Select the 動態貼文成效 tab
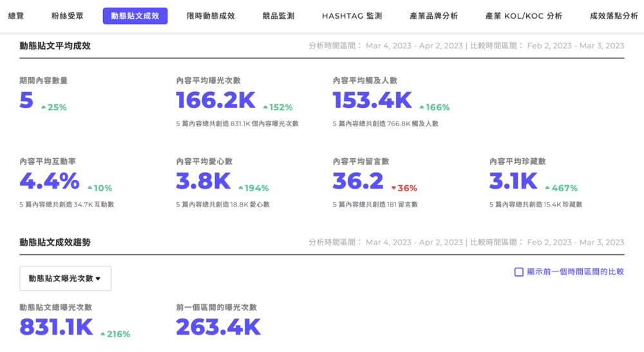The height and width of the screenshot is (352, 644). point(135,16)
